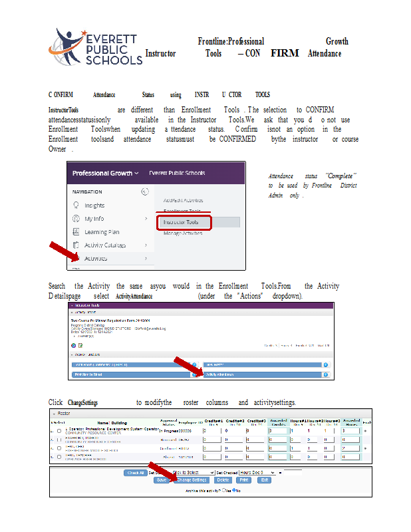Select the second roster row checkbox
Screen dimensions: 411x532
(x=59, y=440)
